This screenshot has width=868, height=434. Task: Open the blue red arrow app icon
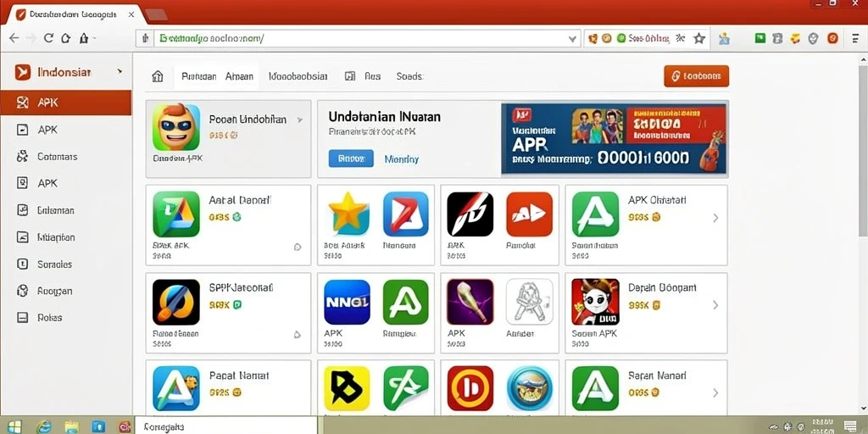pos(406,214)
